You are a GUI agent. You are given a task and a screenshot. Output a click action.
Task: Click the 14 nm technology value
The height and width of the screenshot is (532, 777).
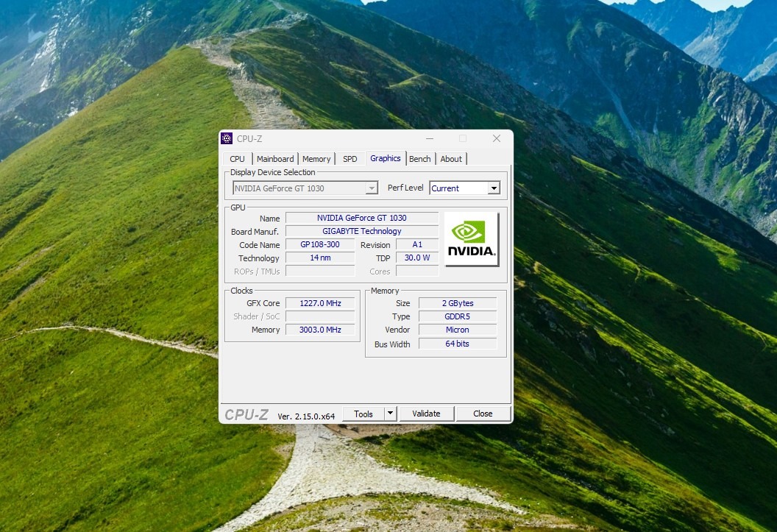(x=320, y=258)
